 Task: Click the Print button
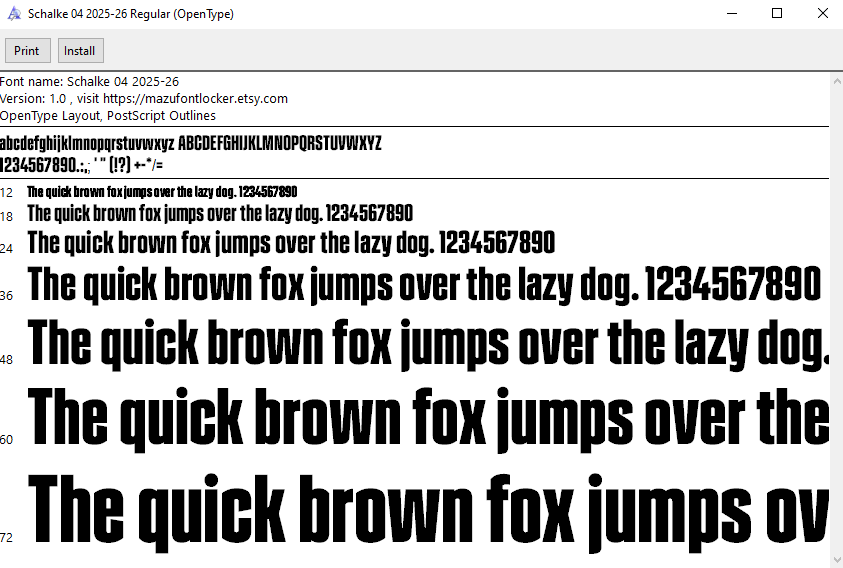click(27, 51)
